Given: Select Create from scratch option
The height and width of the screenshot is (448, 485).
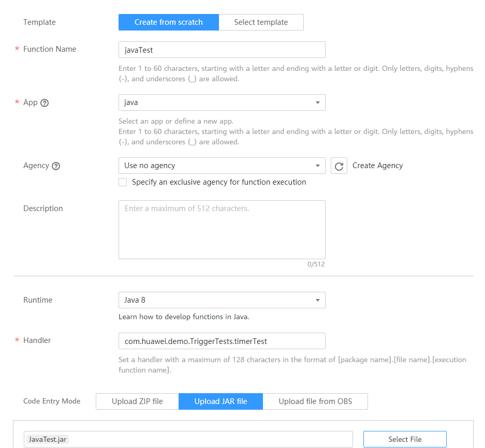Looking at the screenshot, I should (169, 22).
